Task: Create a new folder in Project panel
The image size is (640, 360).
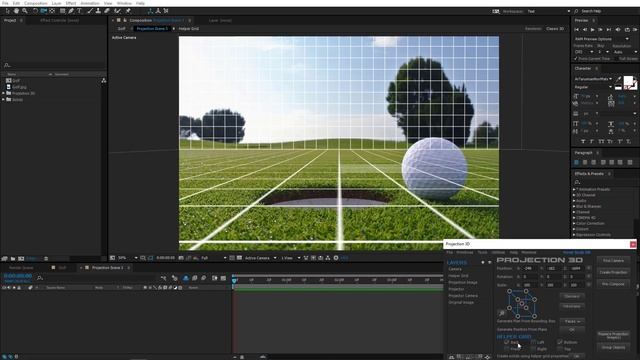Action: pyautogui.click(x=13, y=258)
